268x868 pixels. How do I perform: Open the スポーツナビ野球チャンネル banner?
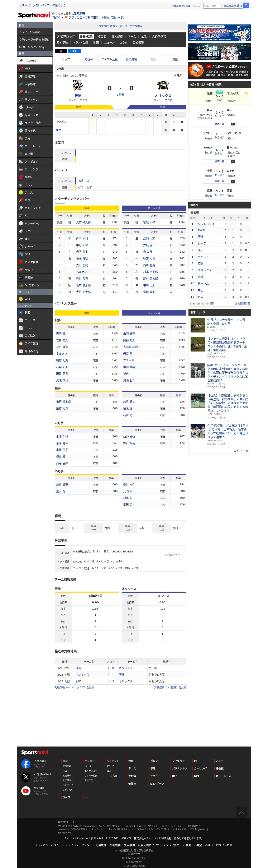click(219, 70)
